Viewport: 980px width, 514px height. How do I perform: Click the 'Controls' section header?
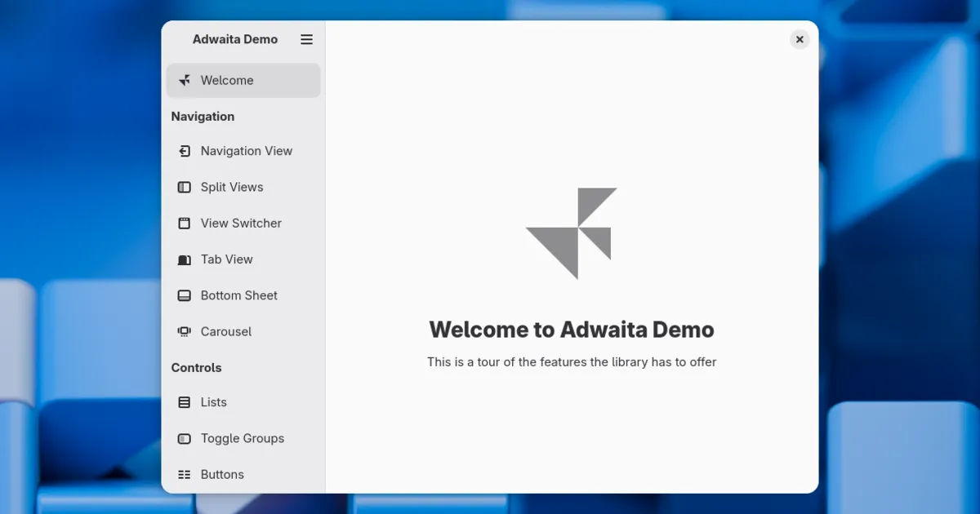point(196,368)
